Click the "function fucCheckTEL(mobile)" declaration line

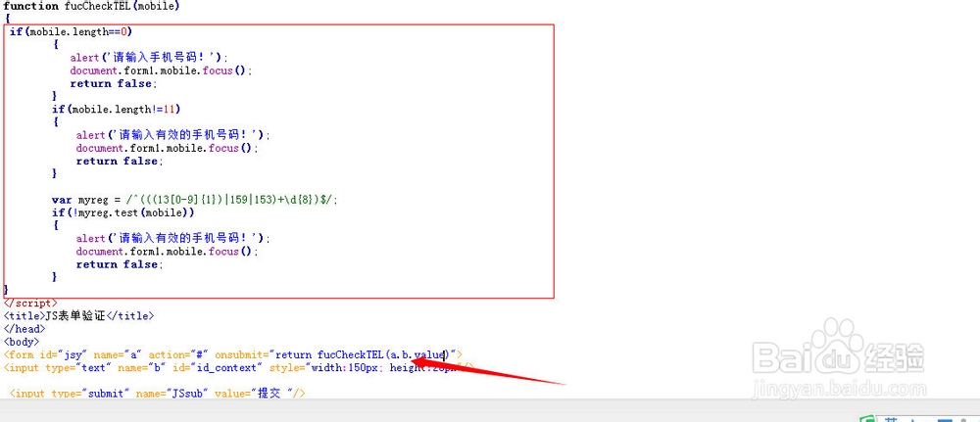tap(92, 6)
